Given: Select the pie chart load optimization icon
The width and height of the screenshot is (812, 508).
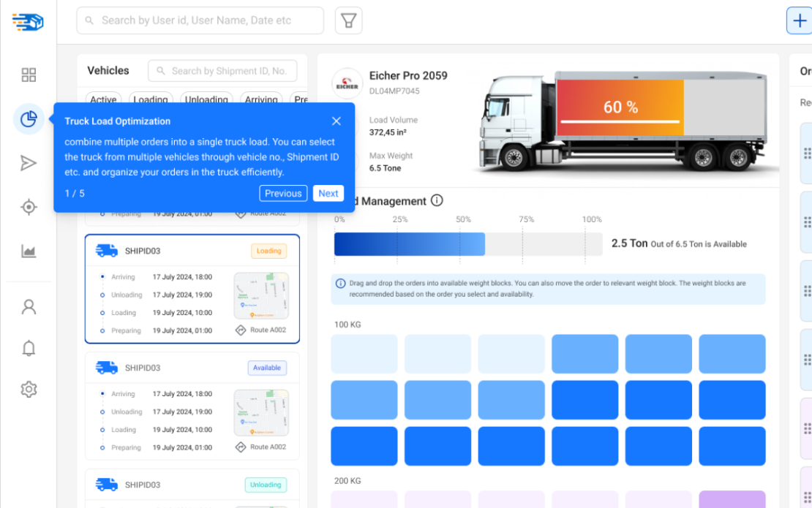Looking at the screenshot, I should pyautogui.click(x=29, y=119).
